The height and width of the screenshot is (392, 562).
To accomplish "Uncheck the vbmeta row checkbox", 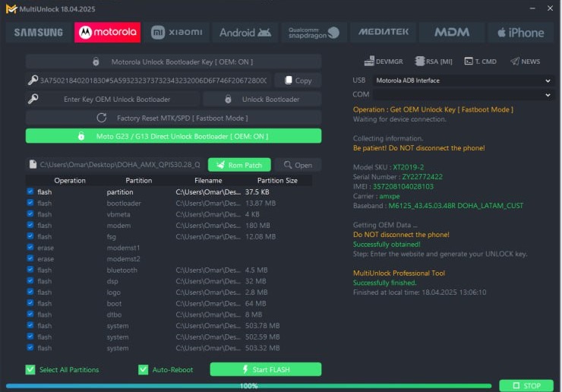I will click(x=30, y=213).
